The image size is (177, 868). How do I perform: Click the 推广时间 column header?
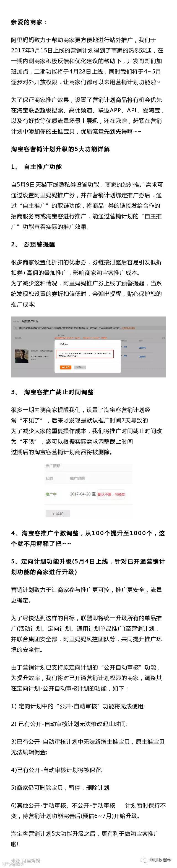(77, 478)
